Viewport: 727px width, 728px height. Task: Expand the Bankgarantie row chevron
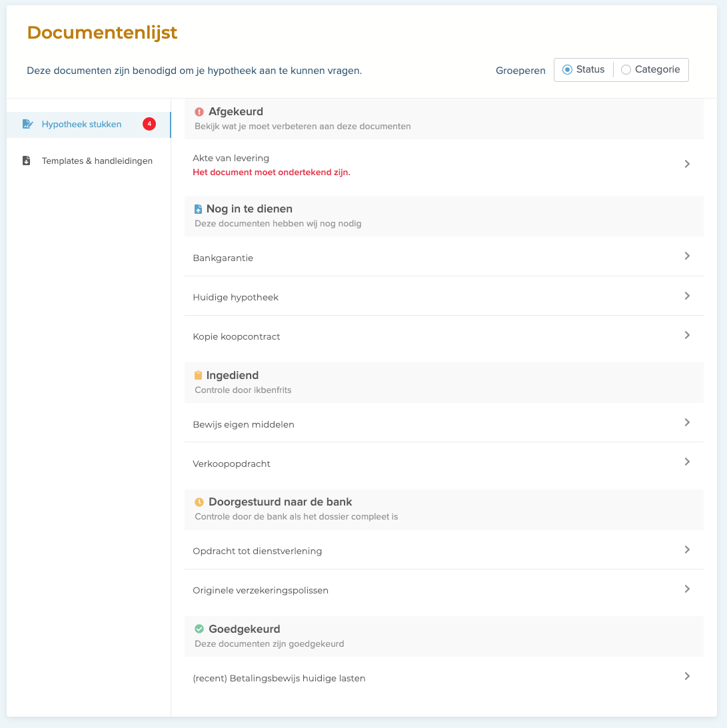tap(687, 256)
